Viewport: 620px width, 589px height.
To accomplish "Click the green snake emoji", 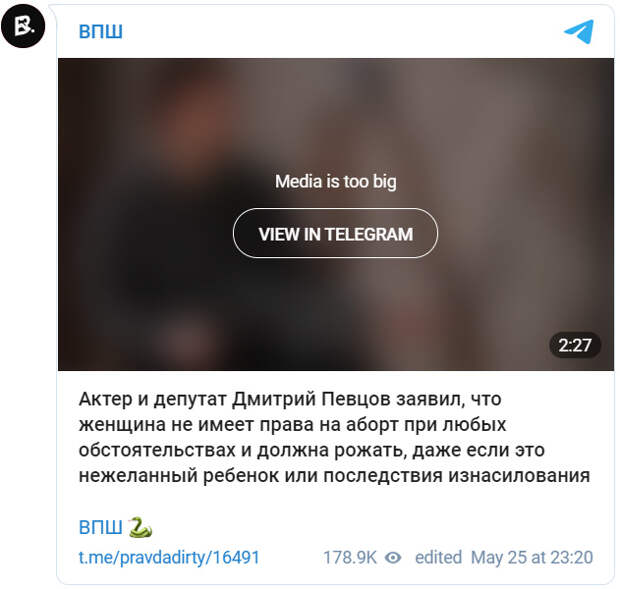I will (x=140, y=527).
